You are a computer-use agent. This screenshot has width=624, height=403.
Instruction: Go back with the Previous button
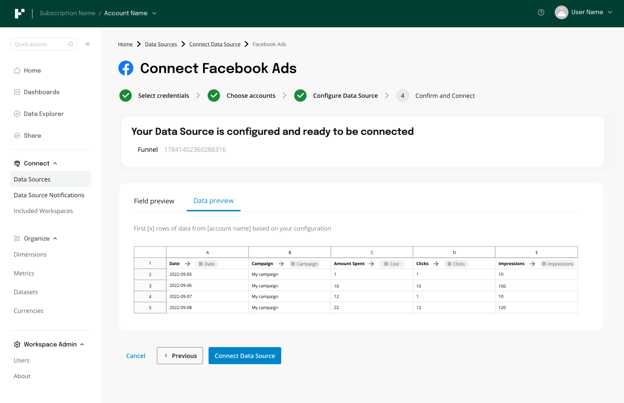pyautogui.click(x=180, y=356)
